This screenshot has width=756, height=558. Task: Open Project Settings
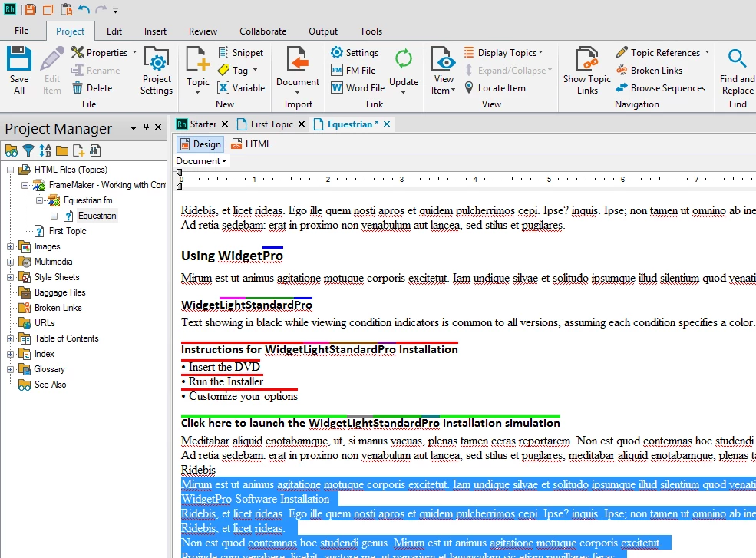pos(157,71)
